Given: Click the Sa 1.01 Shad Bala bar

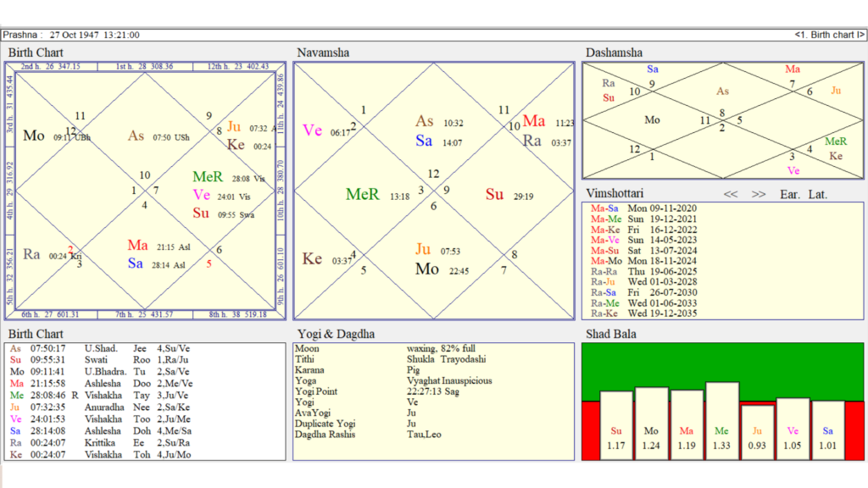Looking at the screenshot, I should [x=827, y=430].
